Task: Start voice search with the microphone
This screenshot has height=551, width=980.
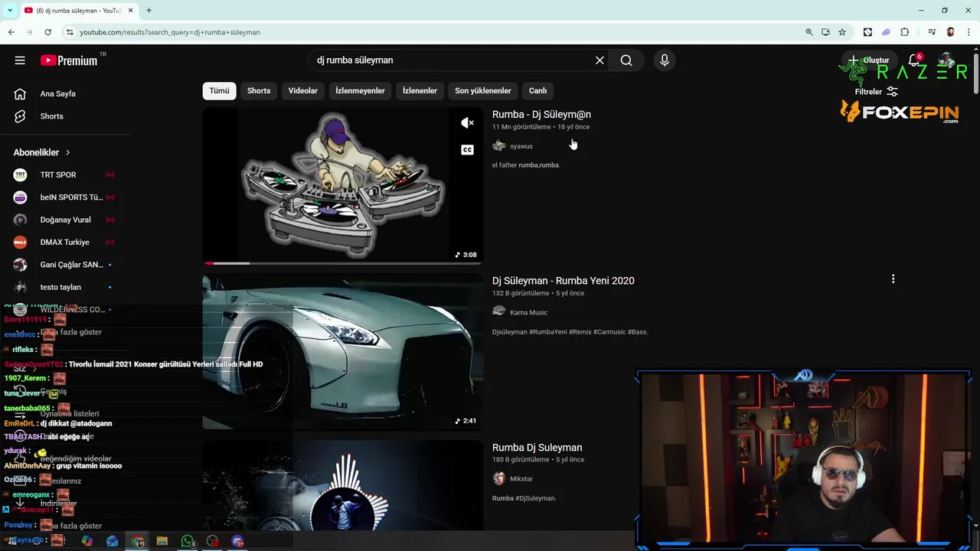Action: pyautogui.click(x=665, y=60)
